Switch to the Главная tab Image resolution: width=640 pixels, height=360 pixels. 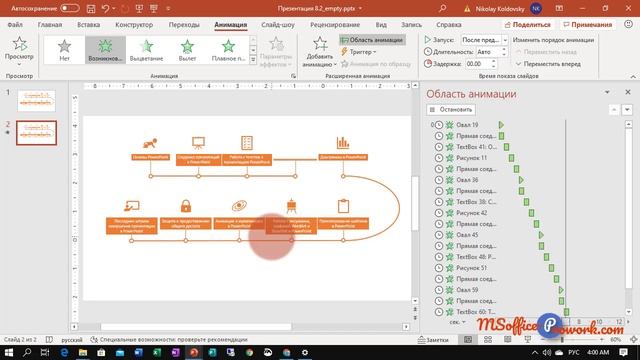click(x=50, y=25)
